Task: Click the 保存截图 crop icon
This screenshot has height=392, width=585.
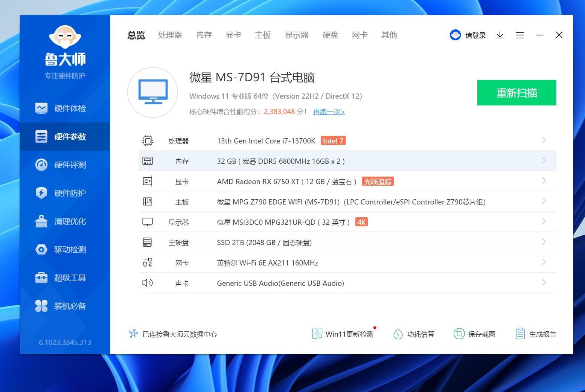Action: [459, 334]
